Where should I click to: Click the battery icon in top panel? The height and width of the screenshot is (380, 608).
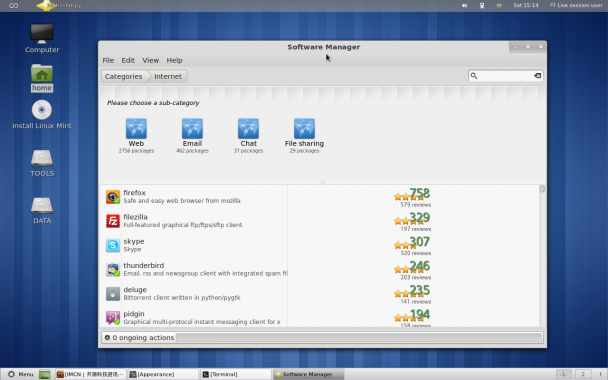click(499, 5)
